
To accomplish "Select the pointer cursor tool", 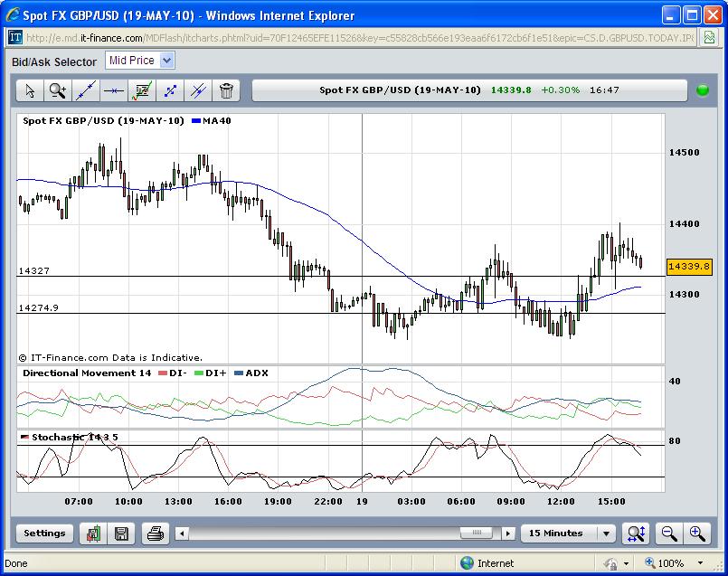I will point(30,90).
